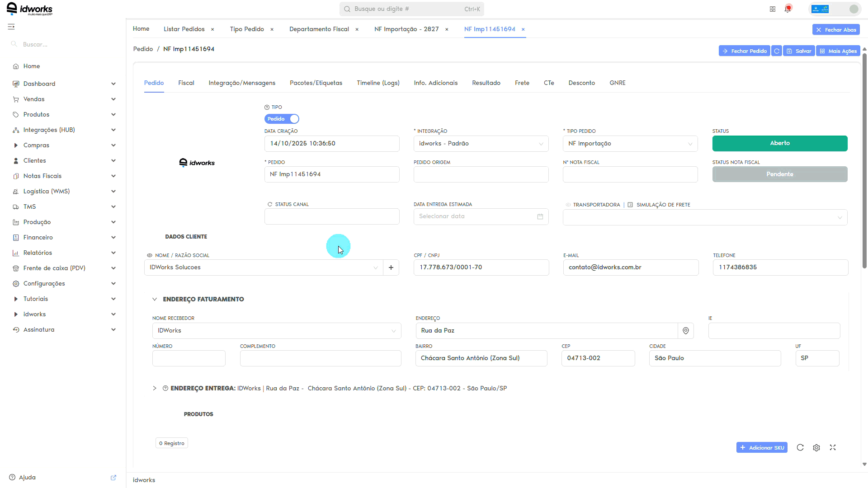
Task: Click the sidebar Buscar search field
Action: pos(63,44)
